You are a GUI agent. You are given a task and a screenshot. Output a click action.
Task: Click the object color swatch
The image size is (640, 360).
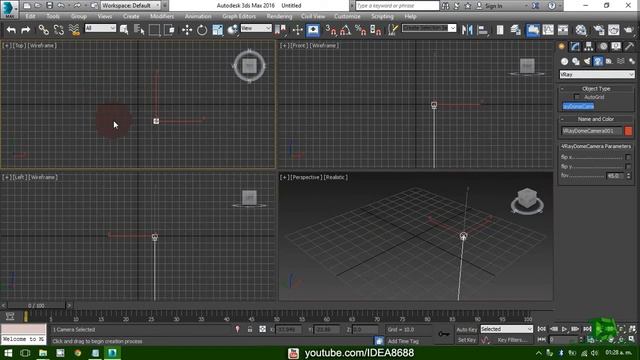pos(628,131)
